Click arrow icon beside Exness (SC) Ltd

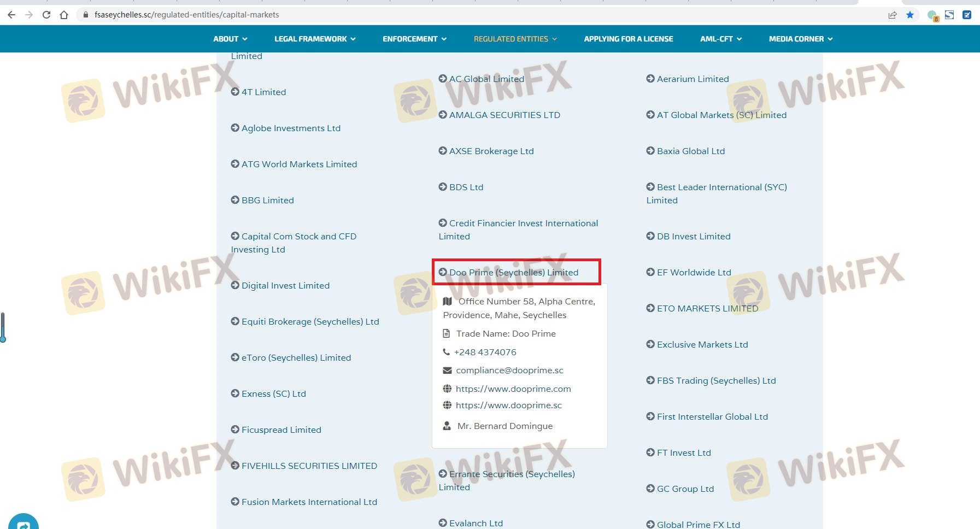click(x=235, y=393)
